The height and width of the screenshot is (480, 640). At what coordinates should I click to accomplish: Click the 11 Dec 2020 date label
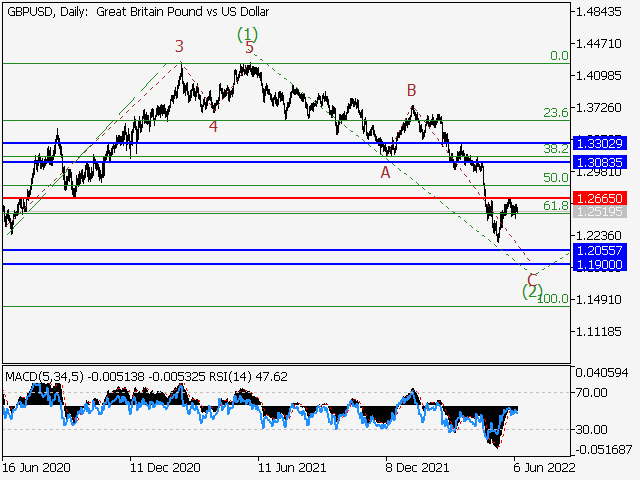(x=165, y=467)
